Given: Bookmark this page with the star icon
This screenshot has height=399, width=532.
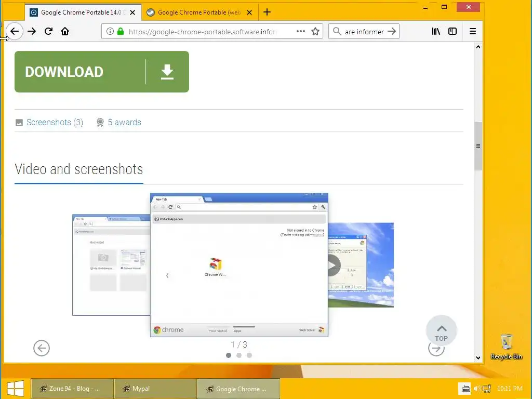Looking at the screenshot, I should [315, 32].
